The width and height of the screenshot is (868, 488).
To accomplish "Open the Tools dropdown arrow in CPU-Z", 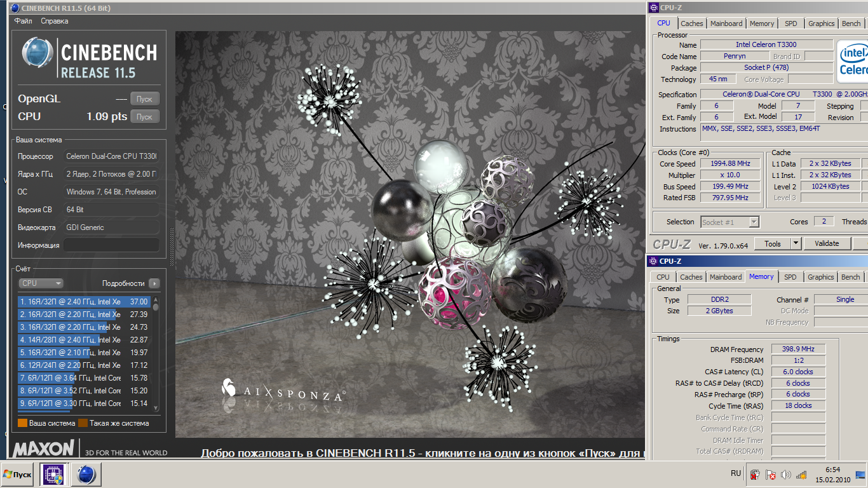I will point(796,243).
